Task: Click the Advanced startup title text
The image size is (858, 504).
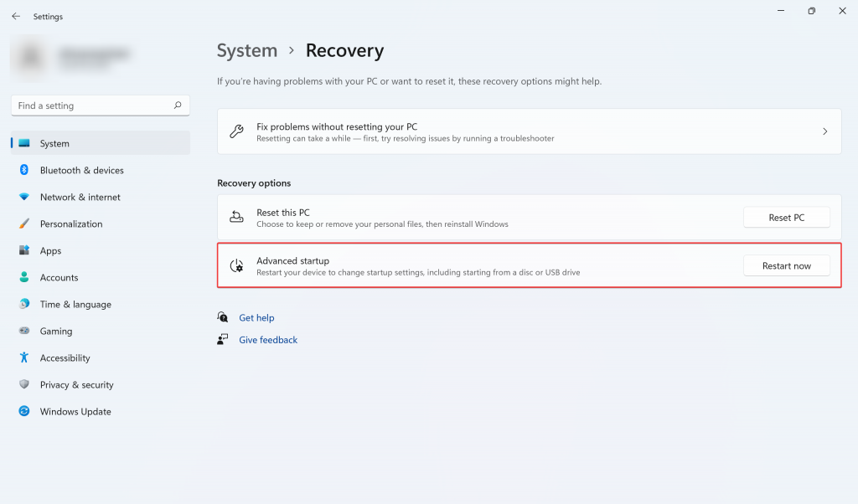Action: click(x=292, y=260)
